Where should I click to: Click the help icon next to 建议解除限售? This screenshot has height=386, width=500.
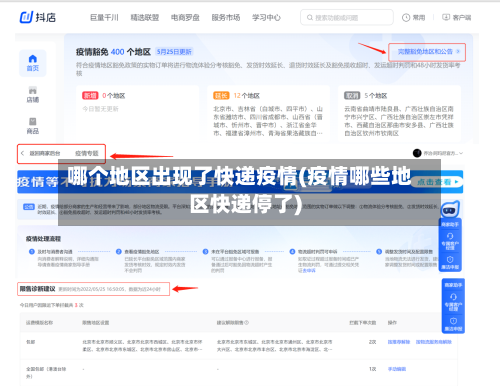(x=247, y=323)
